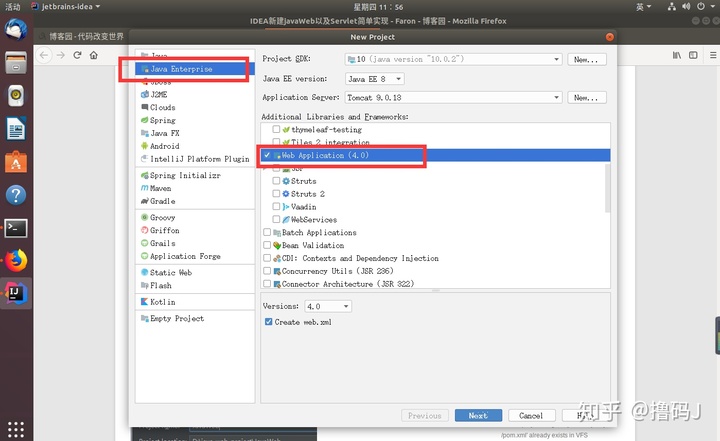The height and width of the screenshot is (441, 720).
Task: Switch to IntelliJ IDEA in the dock
Action: 16,294
